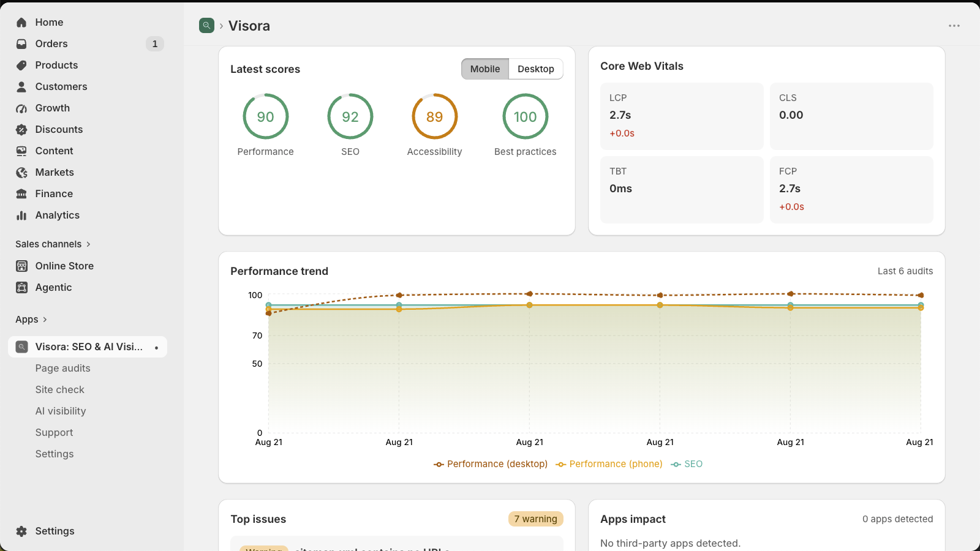Open the Analytics page link
The width and height of the screenshot is (980, 551).
pyautogui.click(x=58, y=216)
